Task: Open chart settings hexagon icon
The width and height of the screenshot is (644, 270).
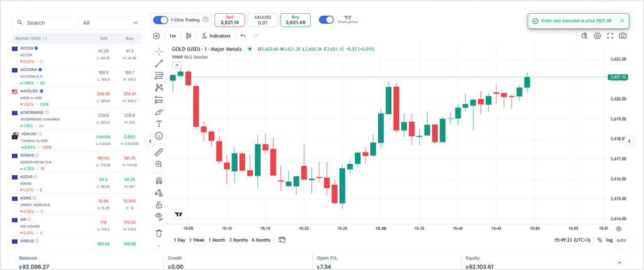Action: tap(597, 36)
